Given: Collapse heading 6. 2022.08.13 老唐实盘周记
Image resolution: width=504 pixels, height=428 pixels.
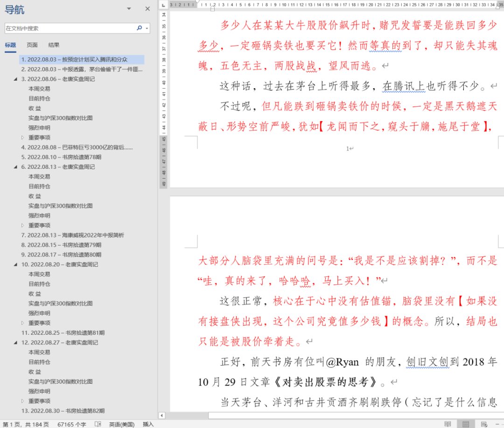Looking at the screenshot, I should pyautogui.click(x=15, y=167).
